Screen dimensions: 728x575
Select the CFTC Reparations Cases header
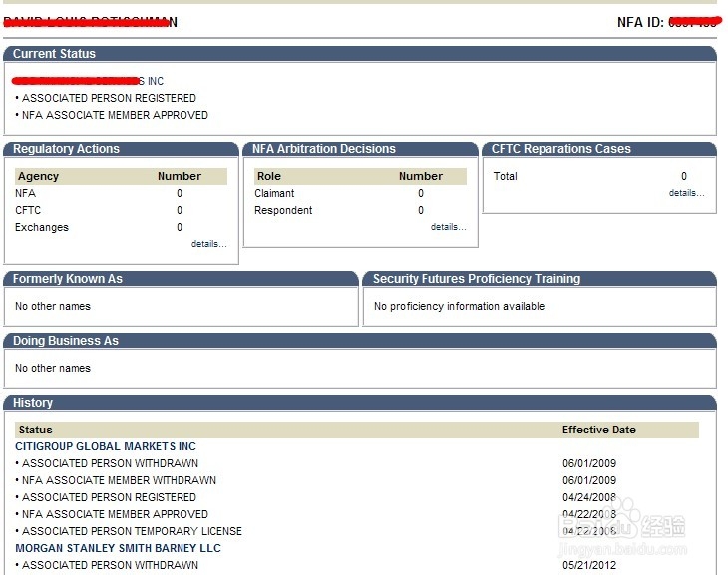click(x=599, y=148)
